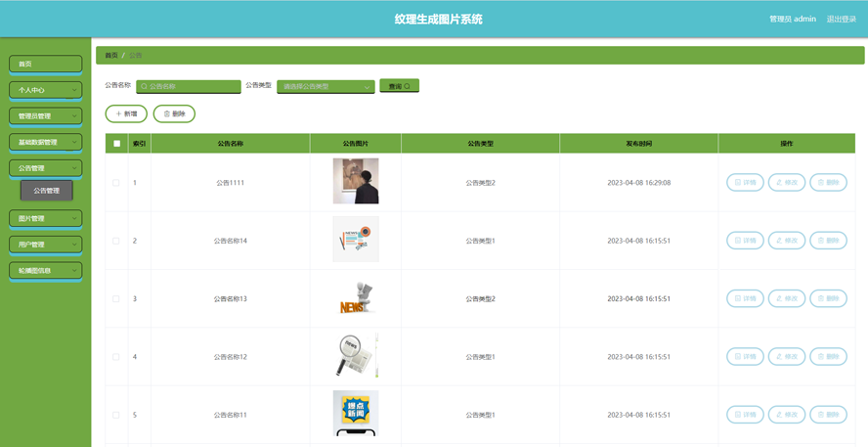
Task: Click 删除 in the 公告1111 row
Action: click(828, 182)
